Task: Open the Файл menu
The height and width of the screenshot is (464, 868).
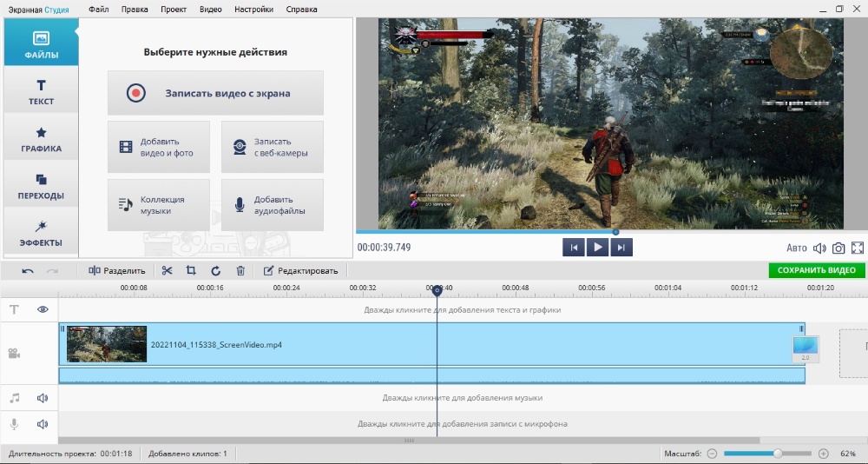Action: click(x=99, y=10)
